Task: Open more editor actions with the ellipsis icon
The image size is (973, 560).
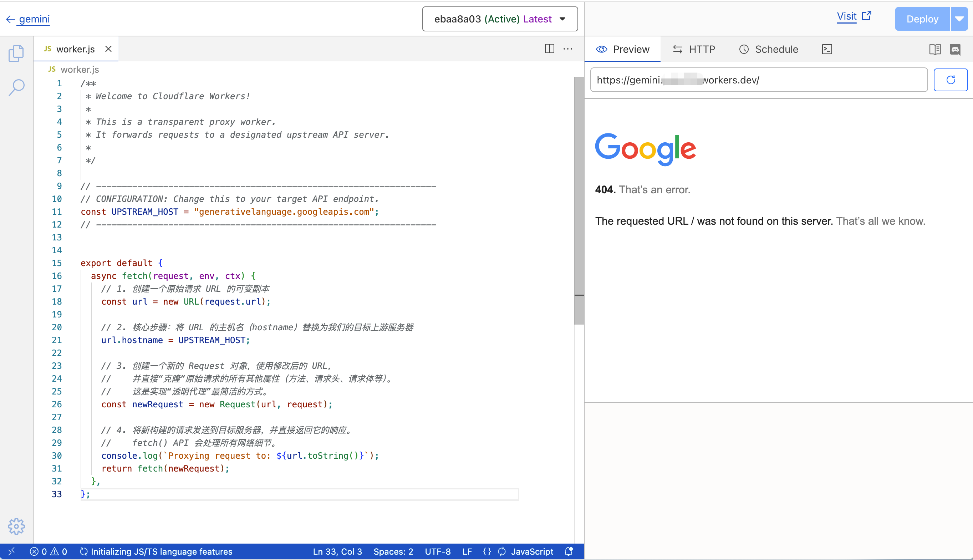Action: pyautogui.click(x=568, y=49)
